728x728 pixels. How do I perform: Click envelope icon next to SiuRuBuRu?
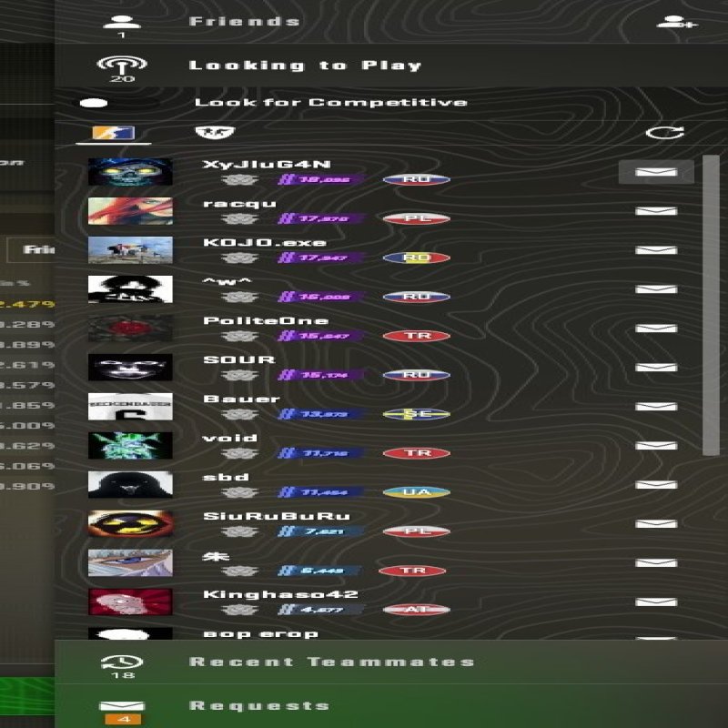(655, 523)
